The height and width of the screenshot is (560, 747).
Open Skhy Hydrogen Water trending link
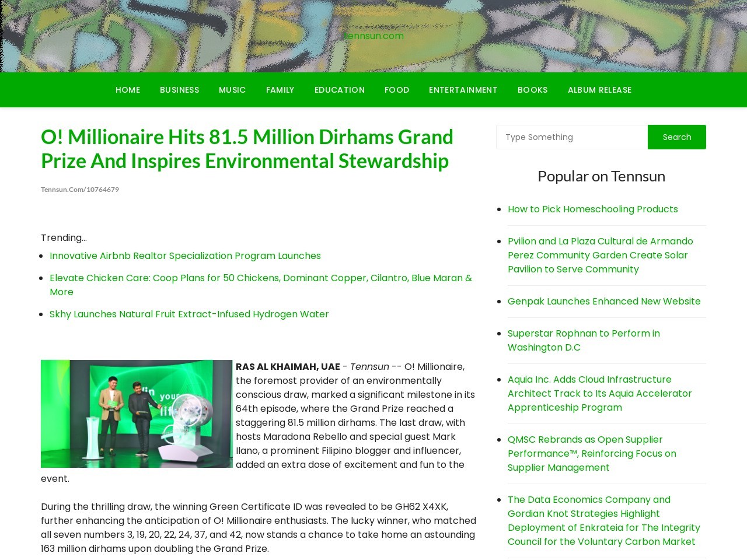(x=189, y=314)
